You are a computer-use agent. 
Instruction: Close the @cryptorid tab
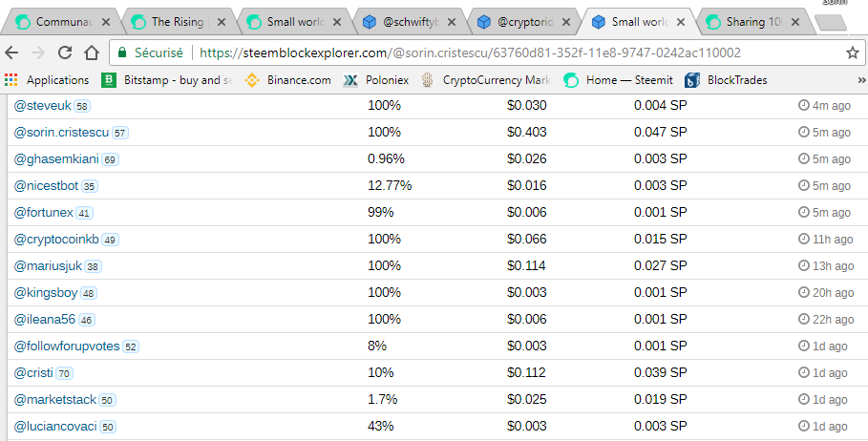[x=565, y=22]
